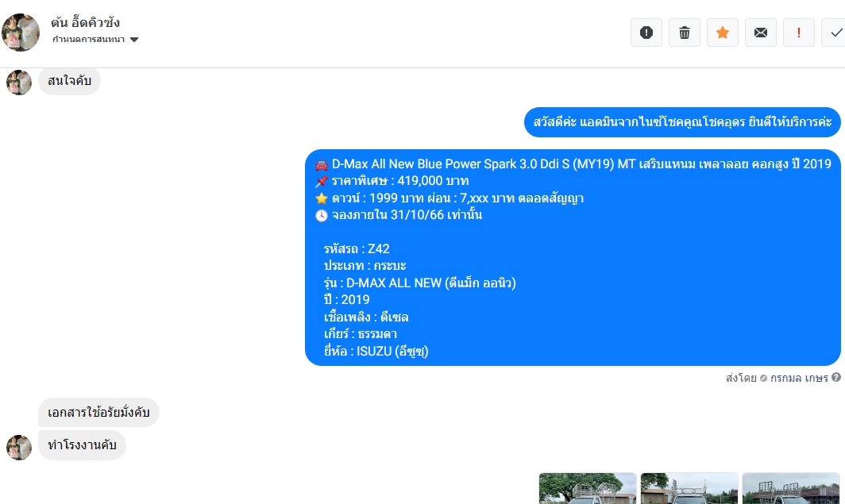Screen dimensions: 845x504
Task: Click the เกียร์ : ธรรมดา line
Action: tap(360, 334)
